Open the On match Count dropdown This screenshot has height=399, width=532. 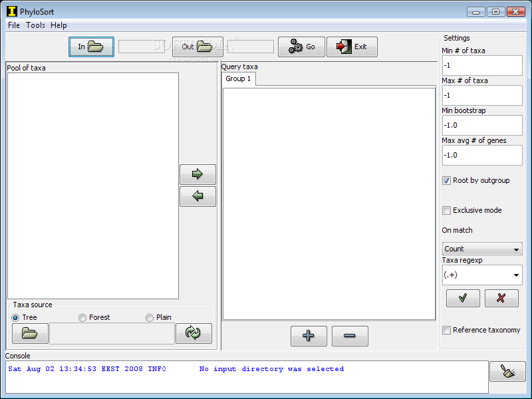(x=482, y=249)
